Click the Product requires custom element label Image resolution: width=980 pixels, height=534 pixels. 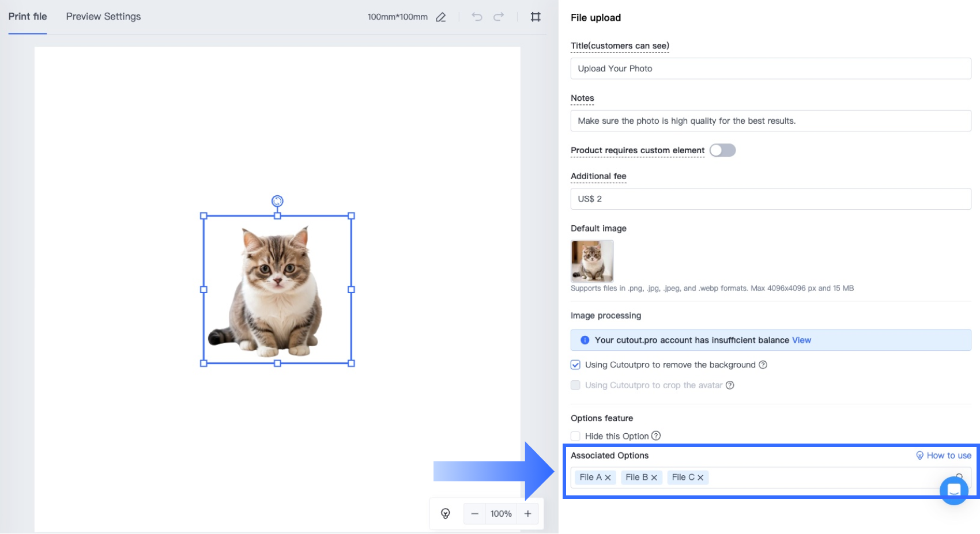[x=638, y=150]
